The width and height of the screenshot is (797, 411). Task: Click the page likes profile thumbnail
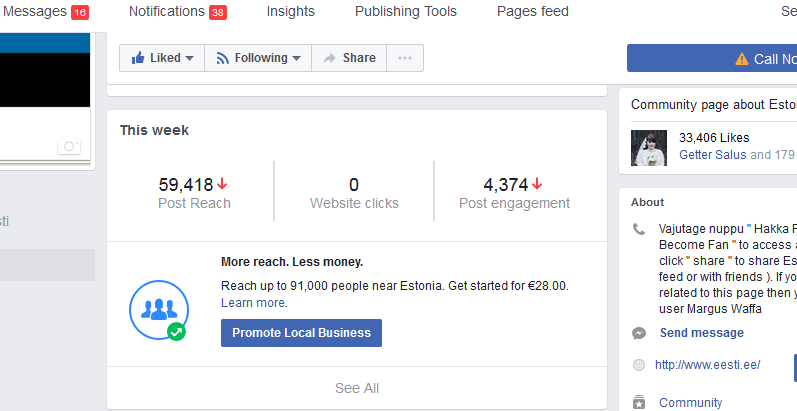649,147
